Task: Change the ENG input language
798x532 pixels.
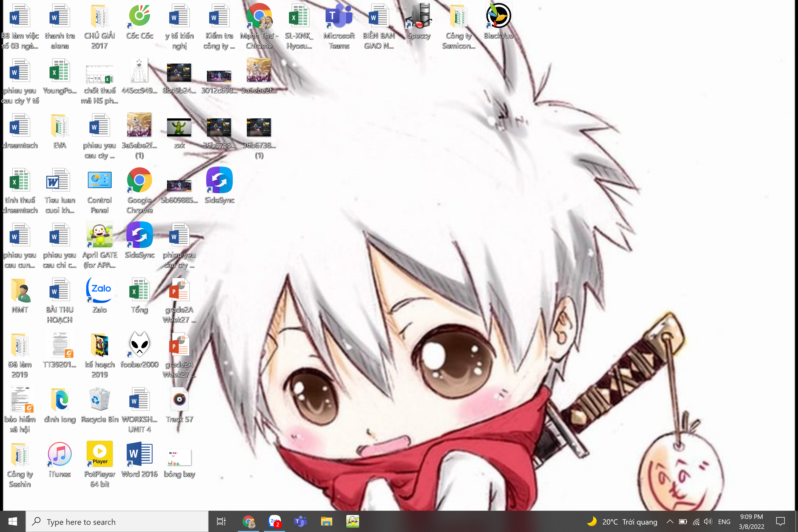Action: pos(724,521)
